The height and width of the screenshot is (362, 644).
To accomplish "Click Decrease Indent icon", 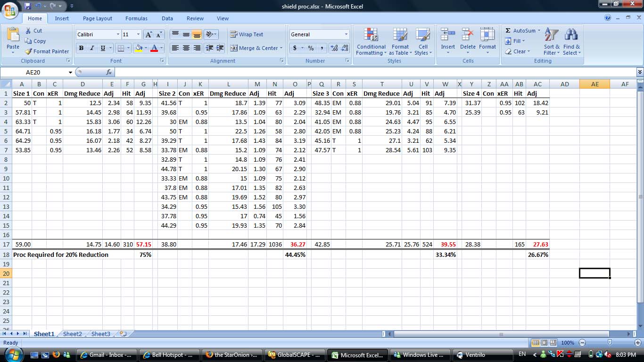I will (209, 48).
